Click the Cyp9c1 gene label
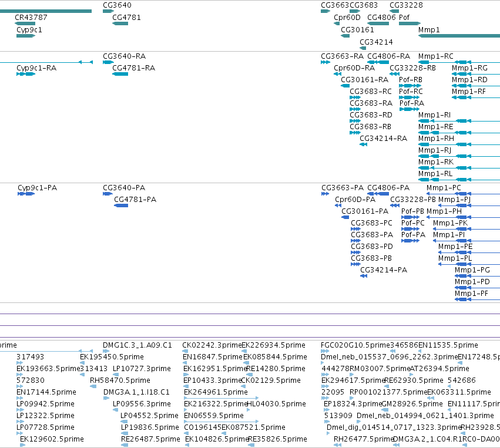 (29, 29)
